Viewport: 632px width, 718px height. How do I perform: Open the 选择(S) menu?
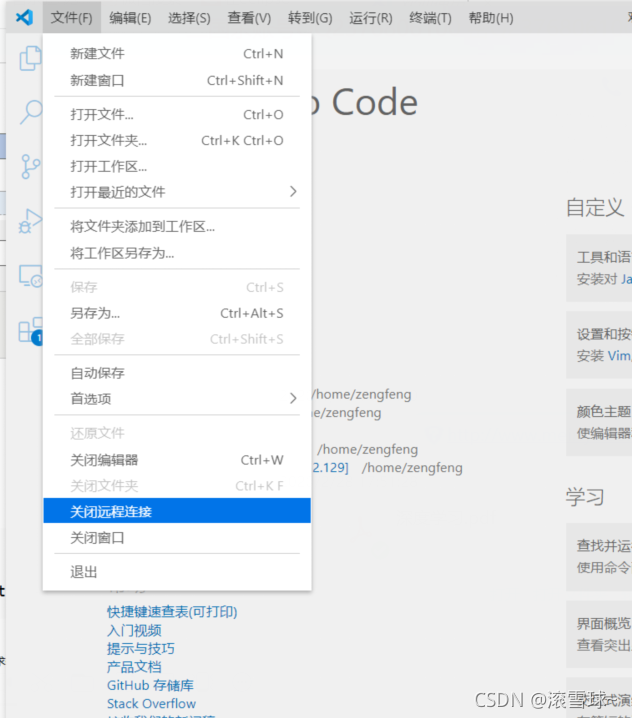[x=189, y=18]
